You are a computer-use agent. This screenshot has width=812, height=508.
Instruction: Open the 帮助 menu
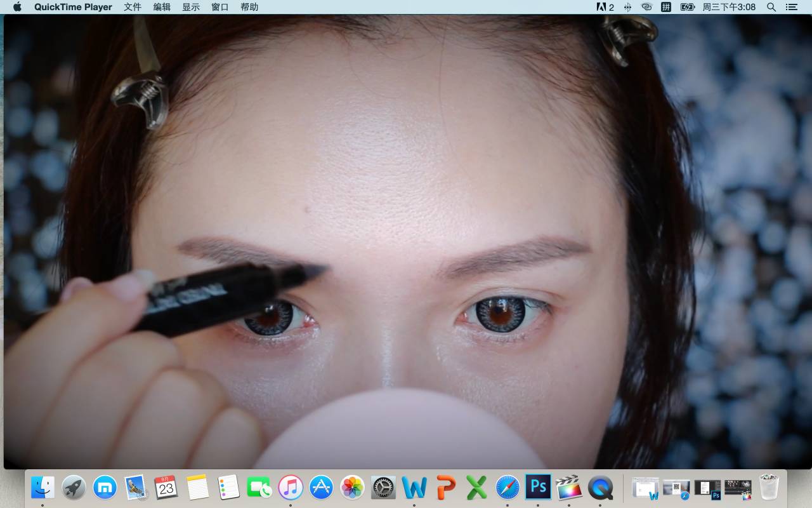(249, 7)
